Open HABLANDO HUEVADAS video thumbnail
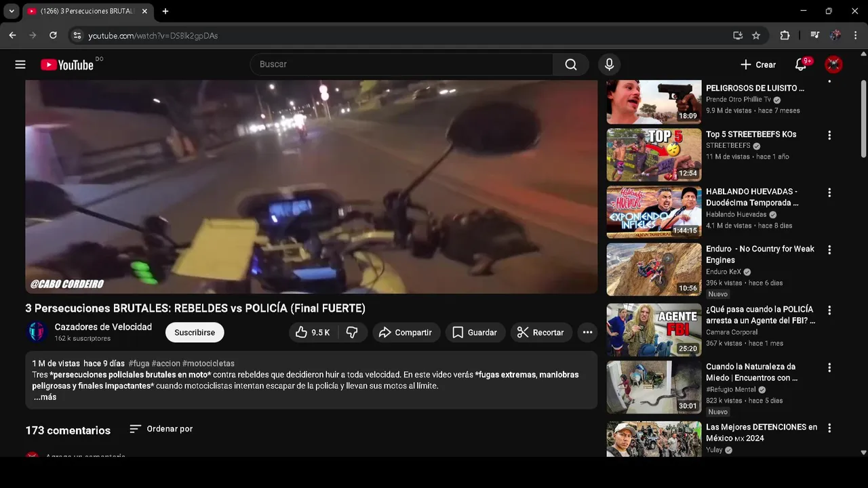Image resolution: width=868 pixels, height=488 pixels. coord(654,212)
